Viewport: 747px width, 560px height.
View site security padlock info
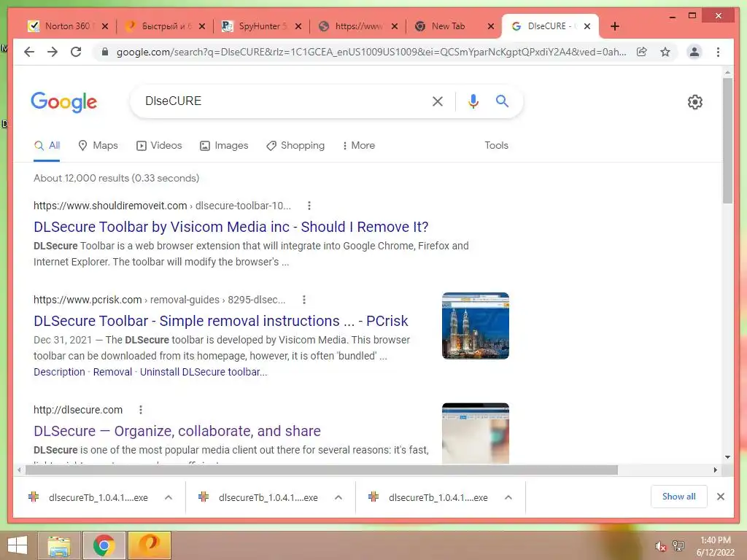pyautogui.click(x=105, y=52)
